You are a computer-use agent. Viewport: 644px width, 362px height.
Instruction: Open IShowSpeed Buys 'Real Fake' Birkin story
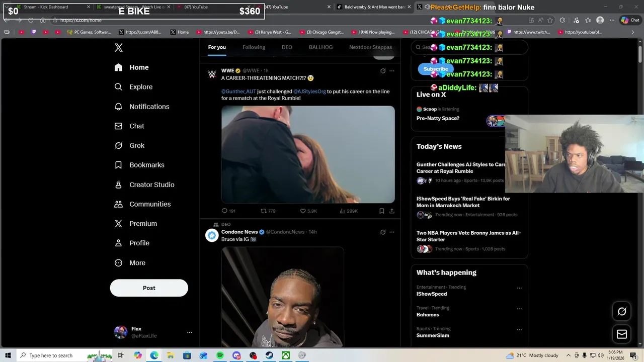463,202
